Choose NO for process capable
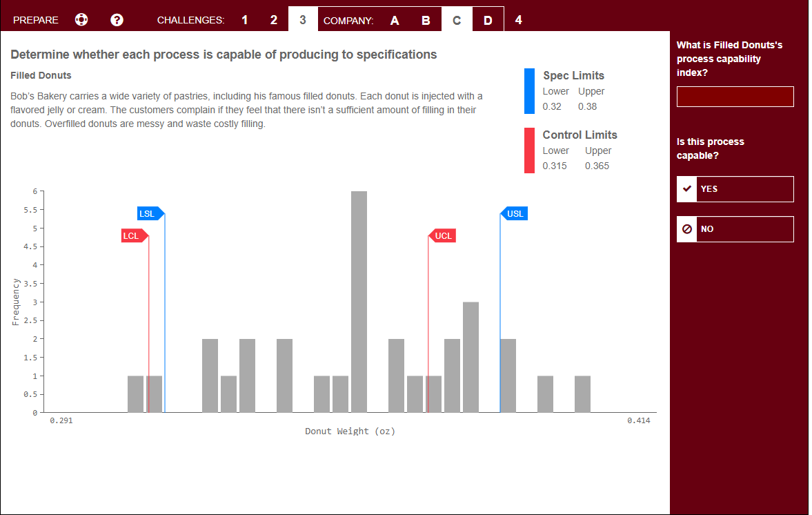The height and width of the screenshot is (515, 812). (x=735, y=229)
